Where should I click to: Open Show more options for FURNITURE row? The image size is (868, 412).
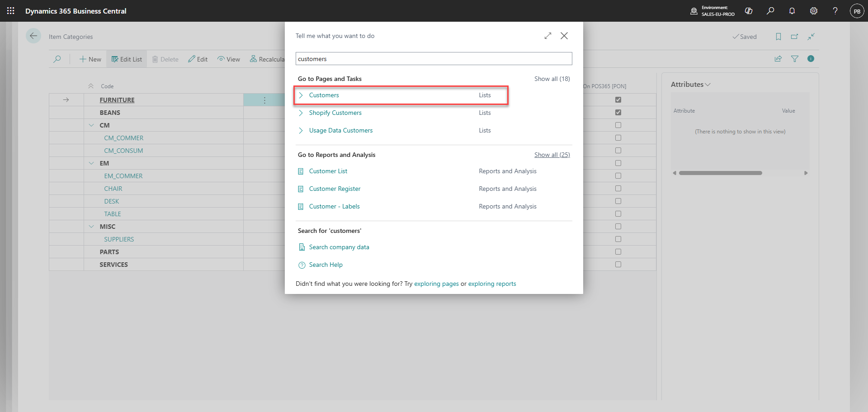[x=264, y=100]
